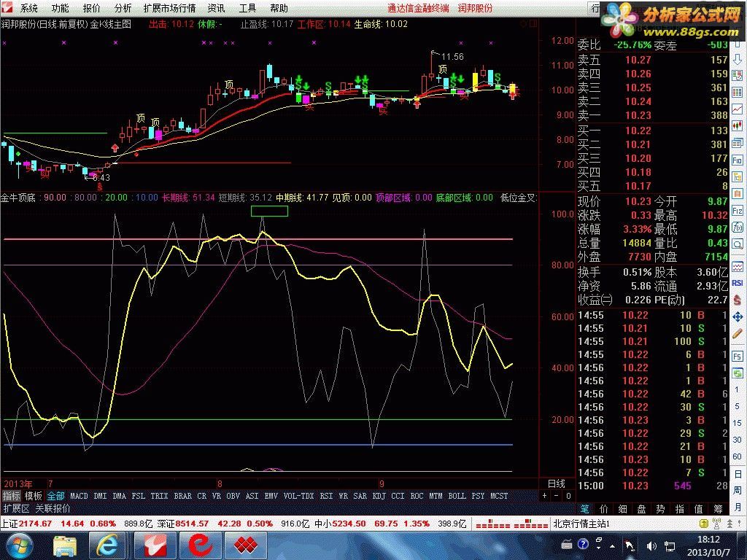This screenshot has height=560, width=747.
Task: Select the 60-minute period button
Action: [x=738, y=456]
